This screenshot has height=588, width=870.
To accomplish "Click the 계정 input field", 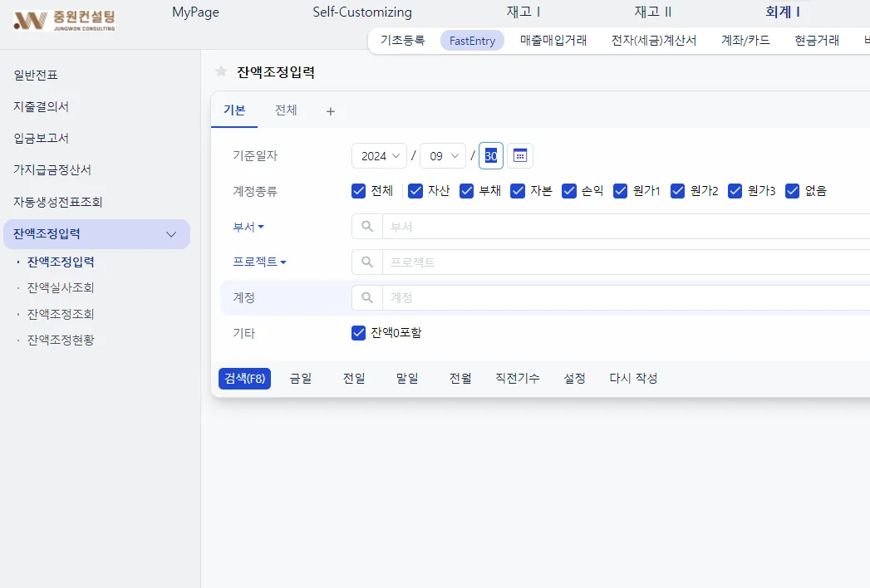I will click(626, 298).
